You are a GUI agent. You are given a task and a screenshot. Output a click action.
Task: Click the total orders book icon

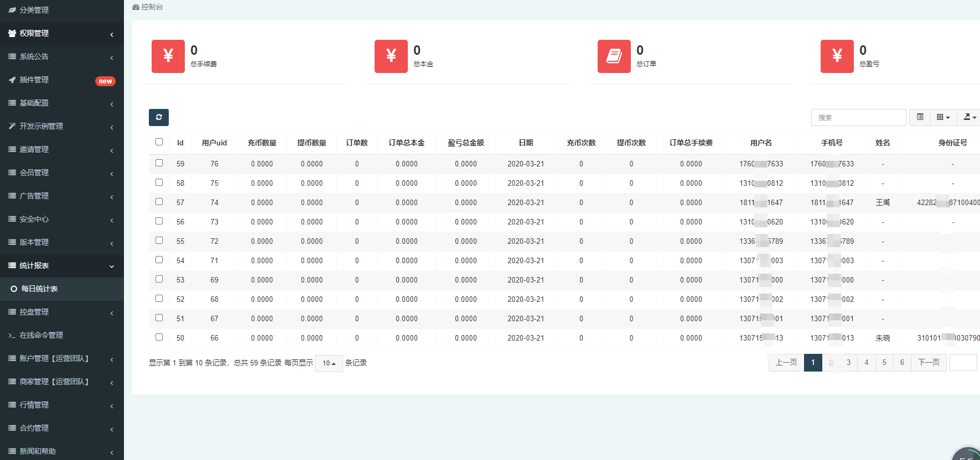click(614, 56)
